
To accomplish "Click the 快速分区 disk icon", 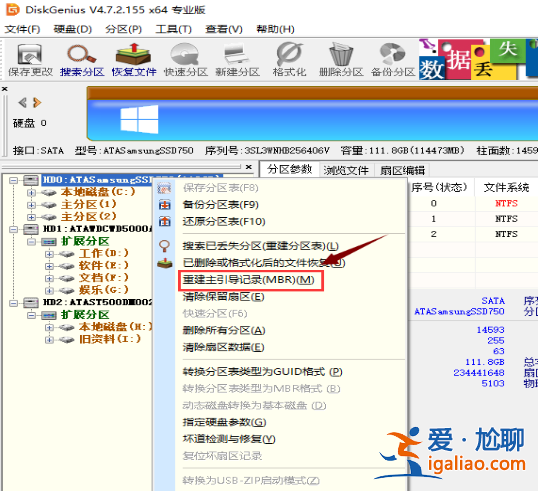I will [185, 54].
